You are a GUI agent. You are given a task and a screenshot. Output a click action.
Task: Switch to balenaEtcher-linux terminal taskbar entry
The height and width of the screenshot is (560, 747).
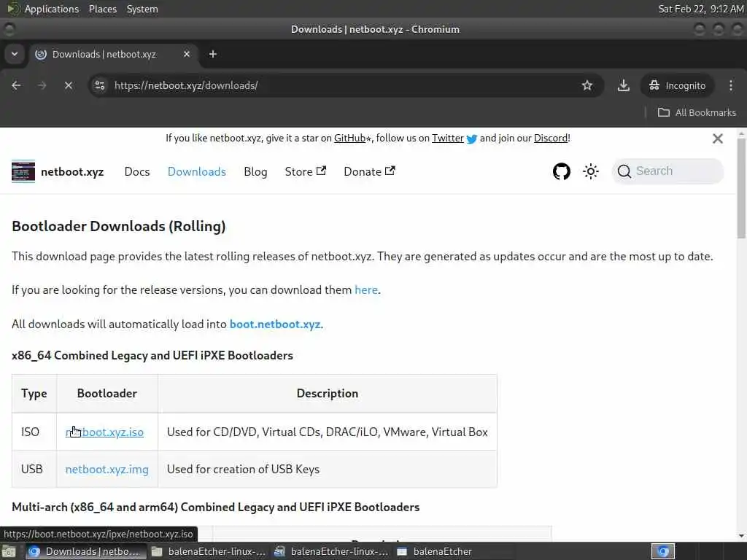[x=332, y=551]
